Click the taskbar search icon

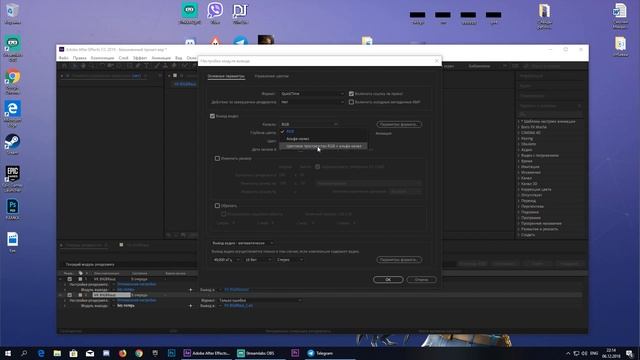tap(24, 353)
